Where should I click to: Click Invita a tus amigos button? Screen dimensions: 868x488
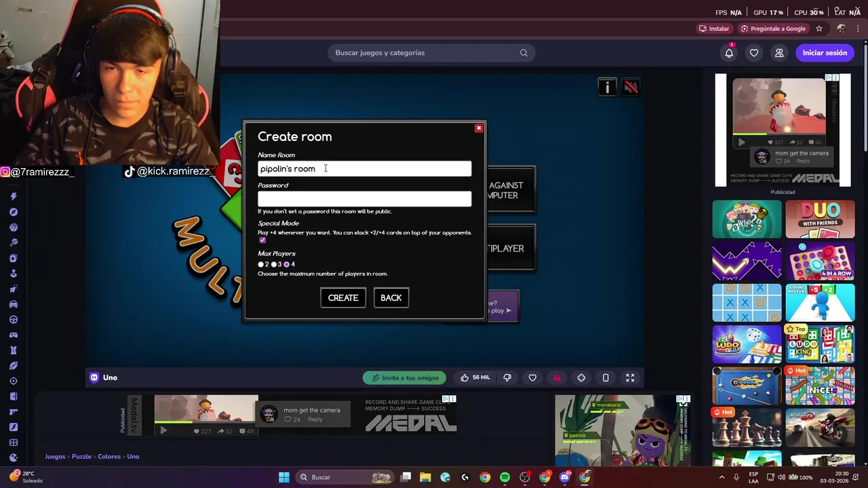pos(405,378)
